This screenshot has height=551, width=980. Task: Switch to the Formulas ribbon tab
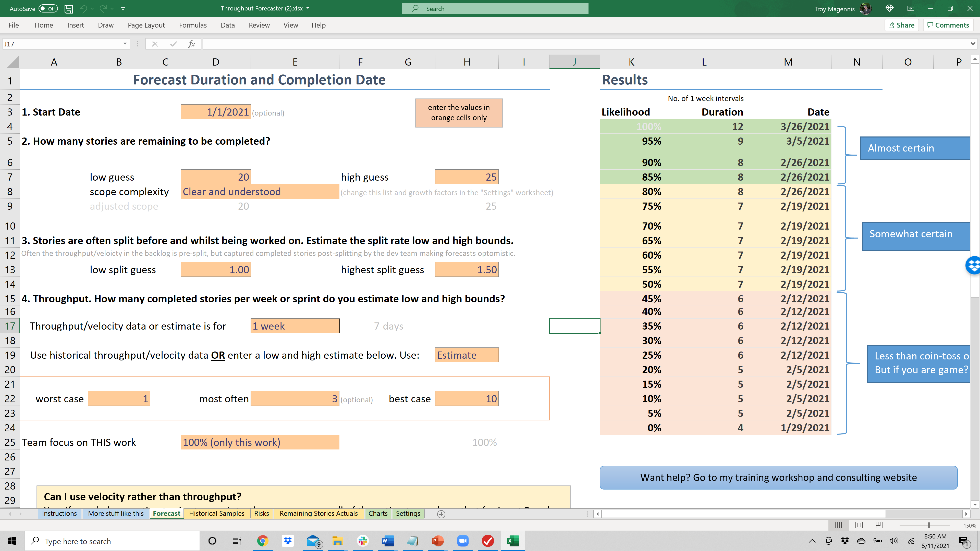point(193,25)
